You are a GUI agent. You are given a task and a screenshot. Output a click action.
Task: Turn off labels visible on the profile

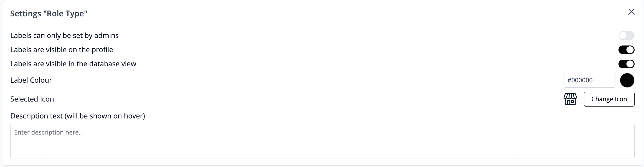pyautogui.click(x=626, y=50)
